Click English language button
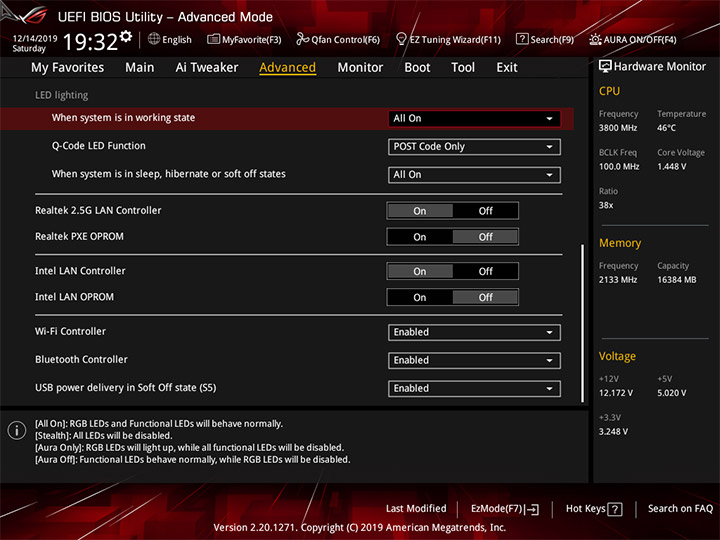 tap(170, 39)
